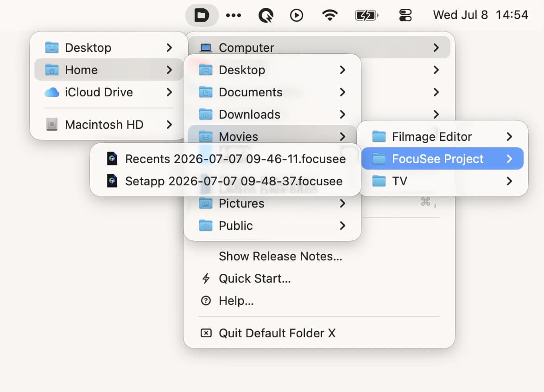Click the Quit icon with an X
The image size is (544, 392).
(206, 333)
